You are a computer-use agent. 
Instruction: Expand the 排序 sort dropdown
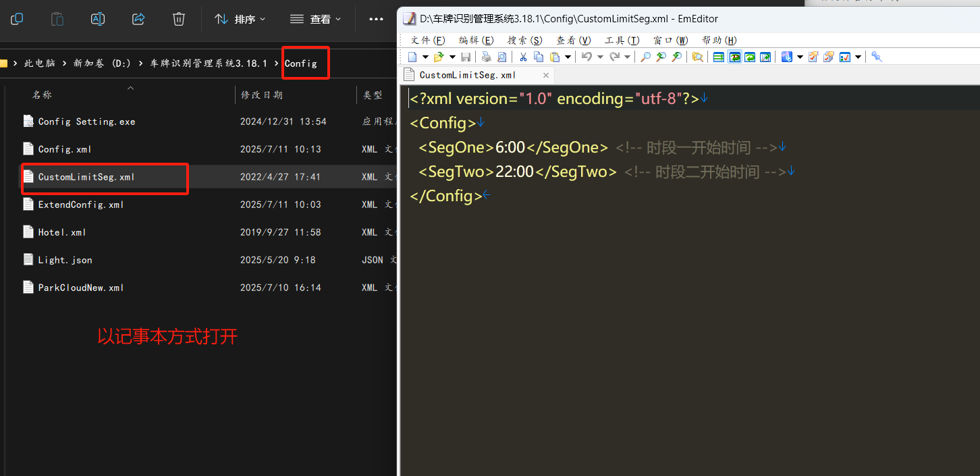pos(240,19)
